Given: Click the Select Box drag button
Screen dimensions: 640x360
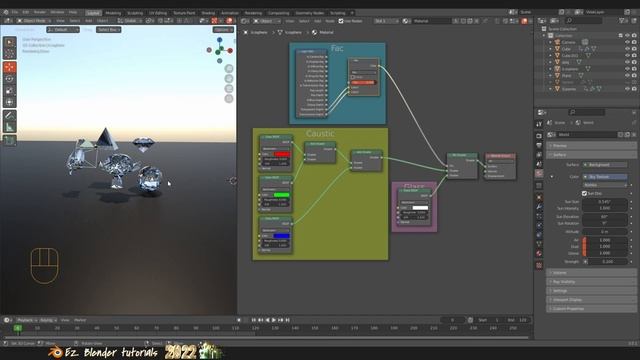Looking at the screenshot, I should point(109,30).
